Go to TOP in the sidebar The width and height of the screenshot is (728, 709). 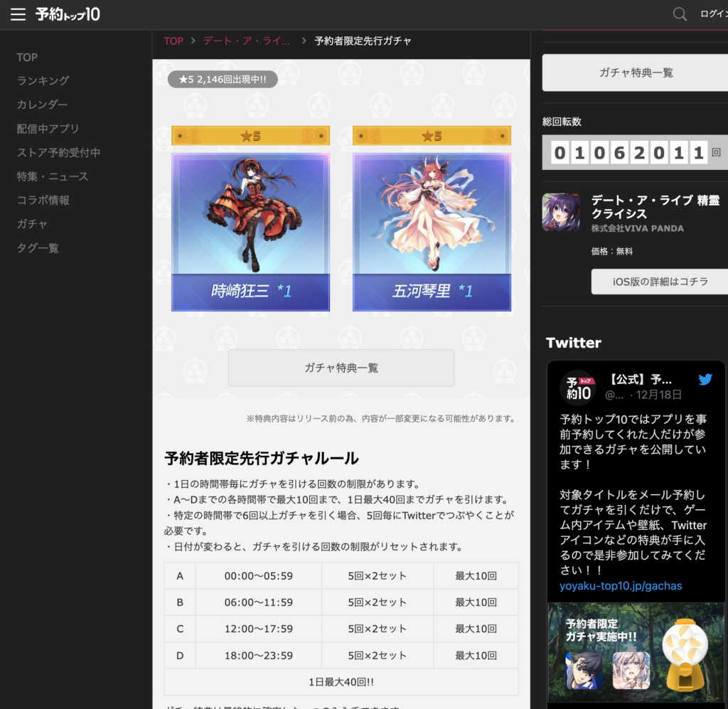click(x=27, y=57)
